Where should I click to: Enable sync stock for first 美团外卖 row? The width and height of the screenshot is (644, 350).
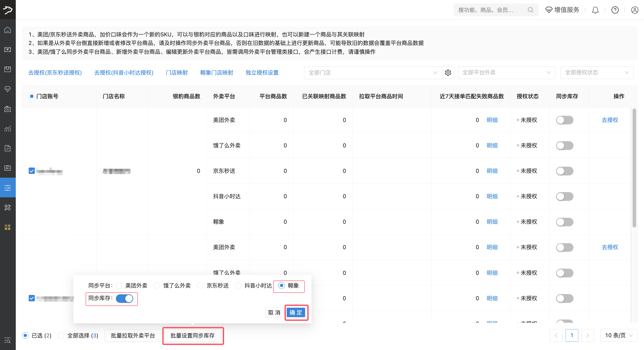pos(564,120)
